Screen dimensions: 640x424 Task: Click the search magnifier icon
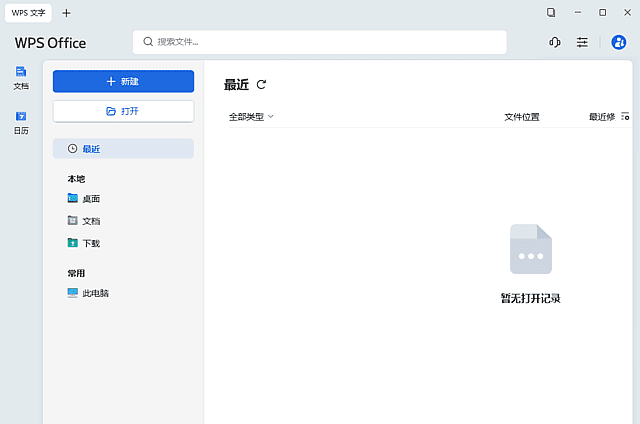[148, 42]
